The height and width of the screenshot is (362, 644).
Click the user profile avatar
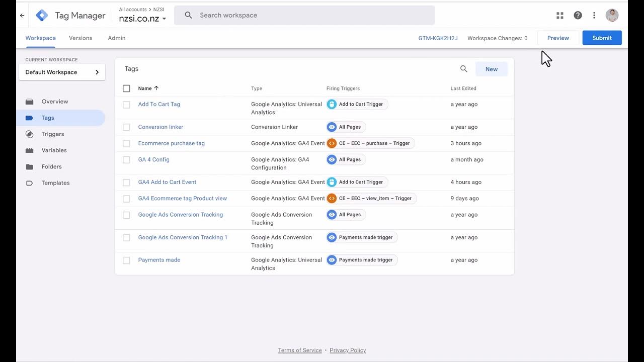click(612, 16)
